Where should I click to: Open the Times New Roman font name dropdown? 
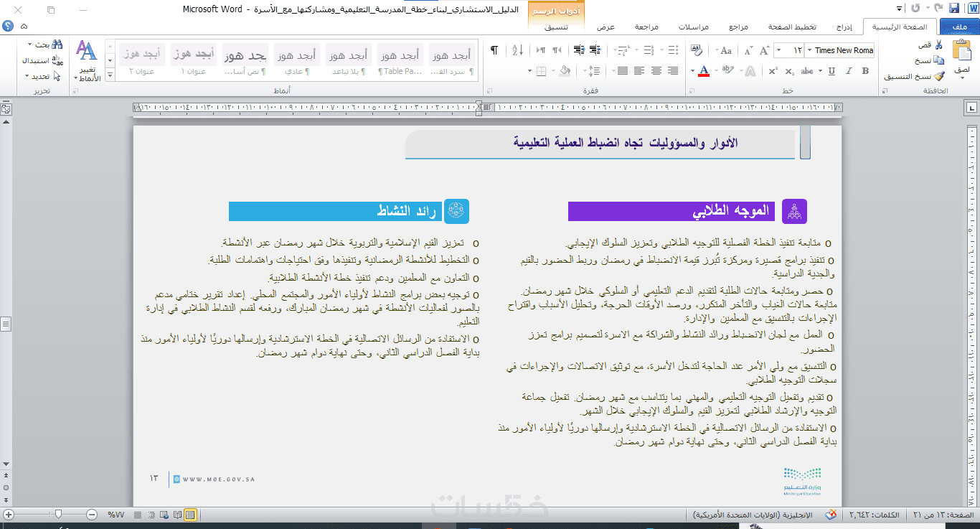click(x=810, y=50)
